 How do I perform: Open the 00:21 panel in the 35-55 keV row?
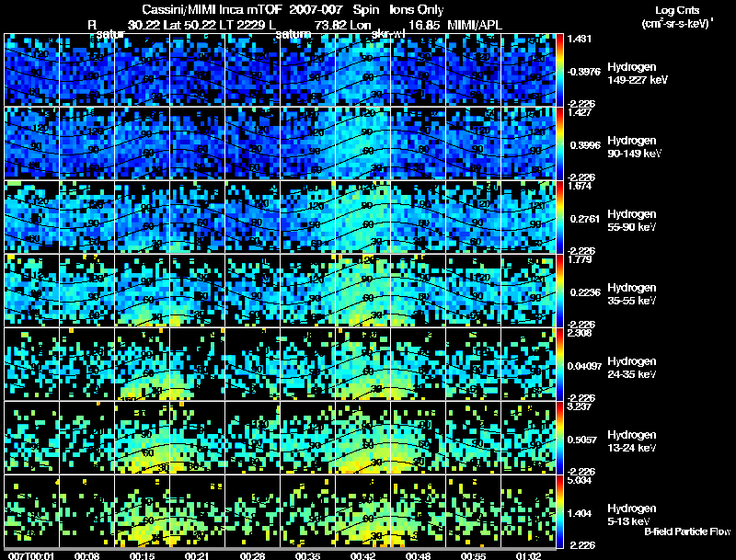point(197,291)
